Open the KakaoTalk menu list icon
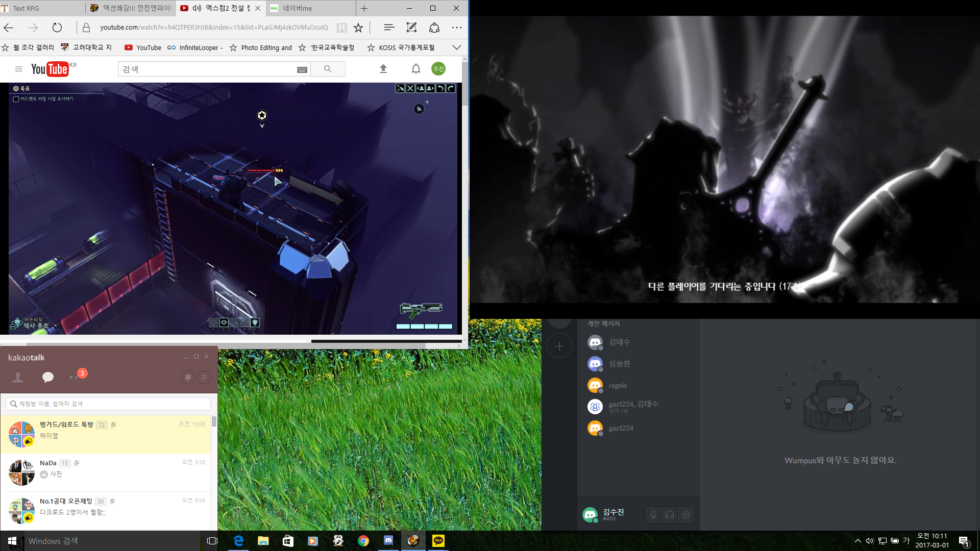 click(204, 378)
